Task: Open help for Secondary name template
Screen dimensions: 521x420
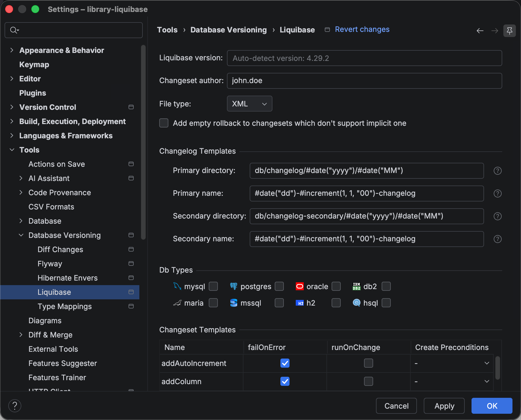Action: point(498,239)
